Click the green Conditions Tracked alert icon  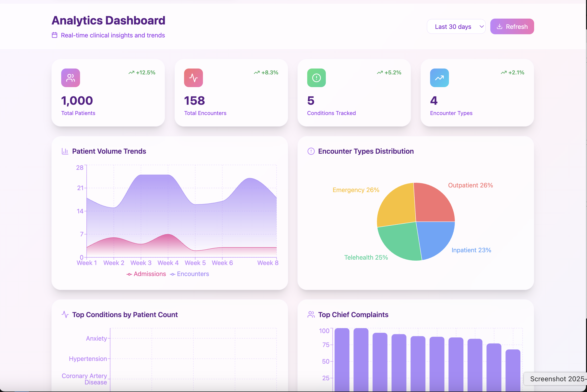pos(316,78)
